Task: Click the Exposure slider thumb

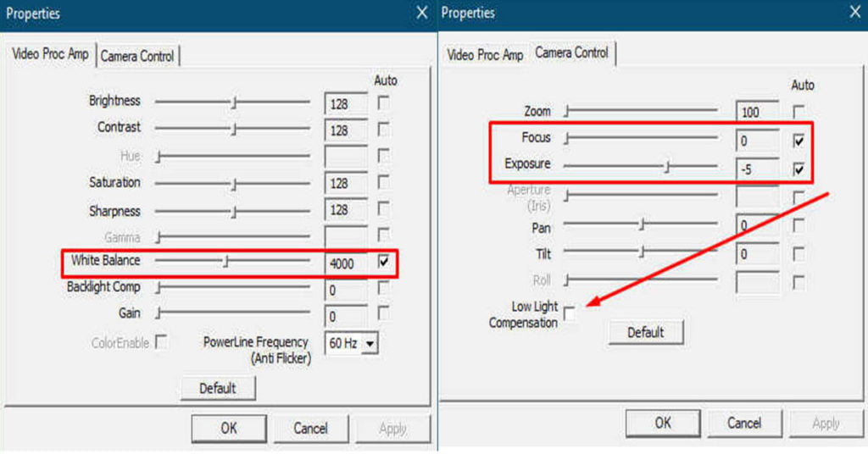Action: point(667,167)
